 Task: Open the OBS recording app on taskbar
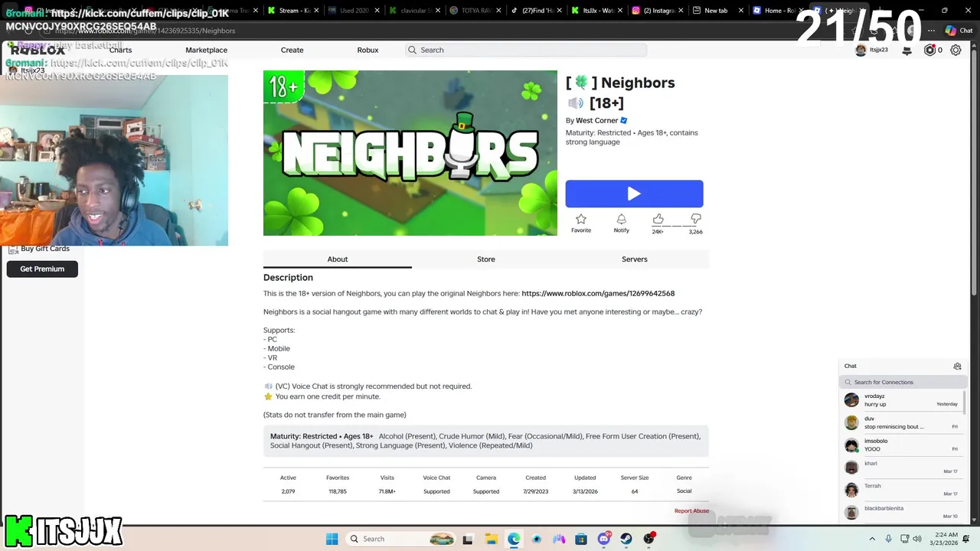649,539
